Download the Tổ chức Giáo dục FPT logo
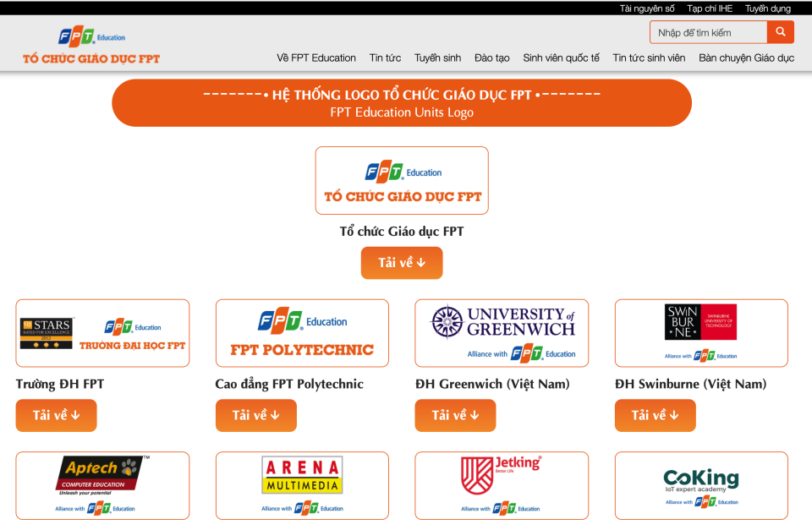This screenshot has width=812, height=530. (x=402, y=263)
